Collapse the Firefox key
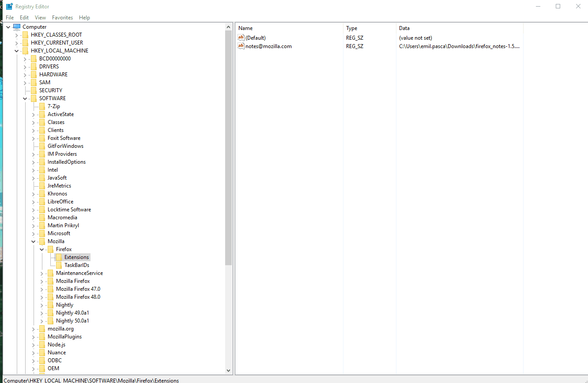This screenshot has height=383, width=588. tap(42, 249)
